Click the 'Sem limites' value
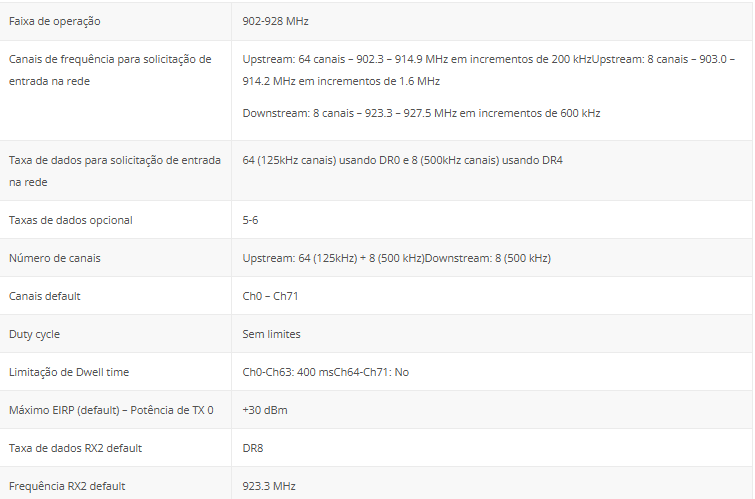Image resolution: width=755 pixels, height=499 pixels. tap(271, 334)
